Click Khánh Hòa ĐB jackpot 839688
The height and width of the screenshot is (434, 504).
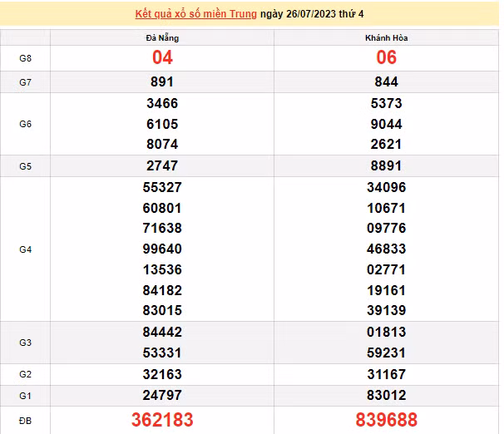(x=387, y=420)
